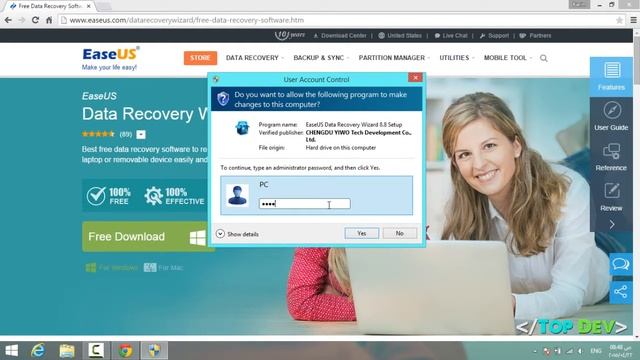Click the browser Forward arrow
Image resolution: width=640 pixels, height=360 pixels.
coord(22,20)
